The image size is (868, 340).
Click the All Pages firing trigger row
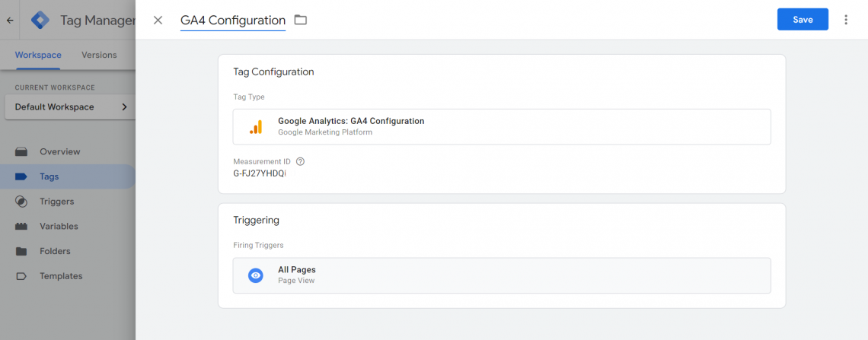[501, 275]
